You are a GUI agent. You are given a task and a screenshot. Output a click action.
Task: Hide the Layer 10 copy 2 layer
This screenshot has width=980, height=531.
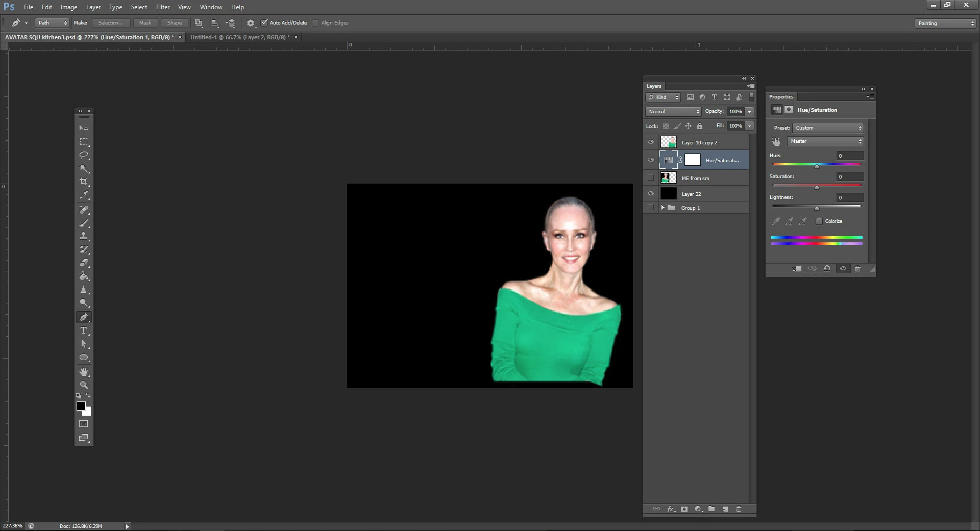pyautogui.click(x=651, y=142)
